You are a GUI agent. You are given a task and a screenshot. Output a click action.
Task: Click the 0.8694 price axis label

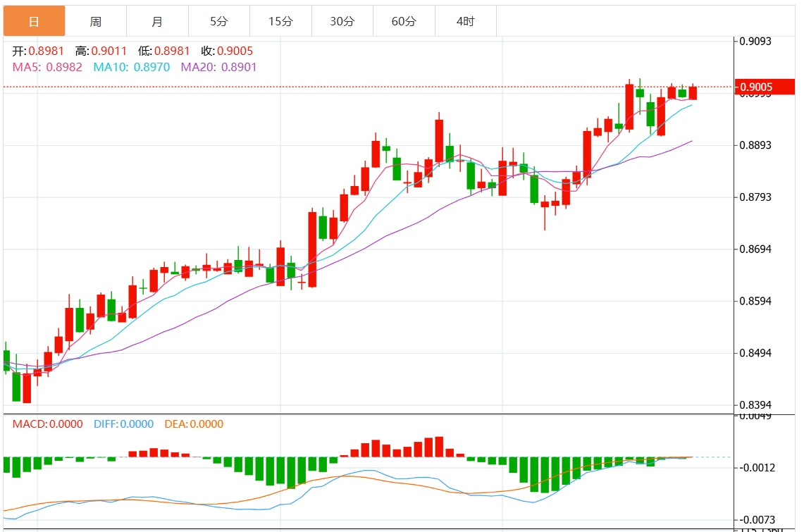(x=755, y=249)
